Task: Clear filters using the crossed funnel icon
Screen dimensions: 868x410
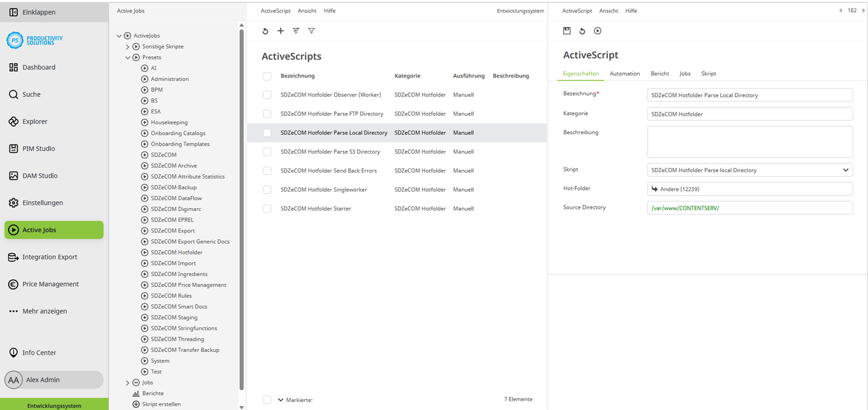Action: 296,30
